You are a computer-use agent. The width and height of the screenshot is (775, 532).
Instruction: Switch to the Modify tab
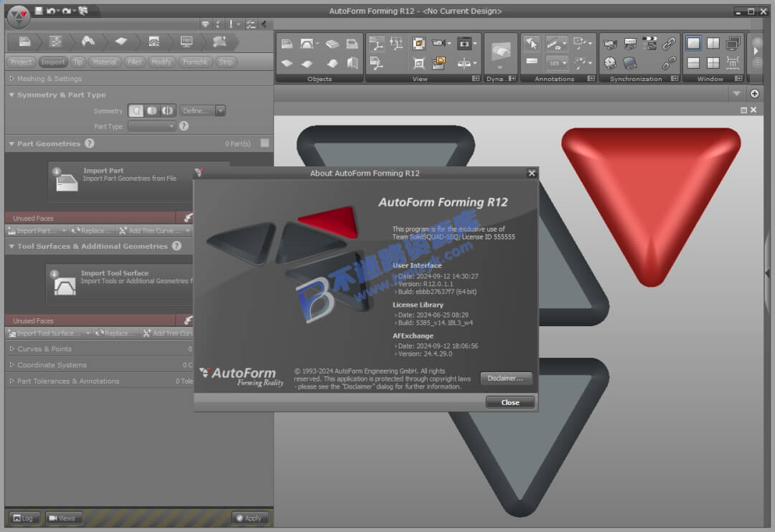pyautogui.click(x=161, y=62)
